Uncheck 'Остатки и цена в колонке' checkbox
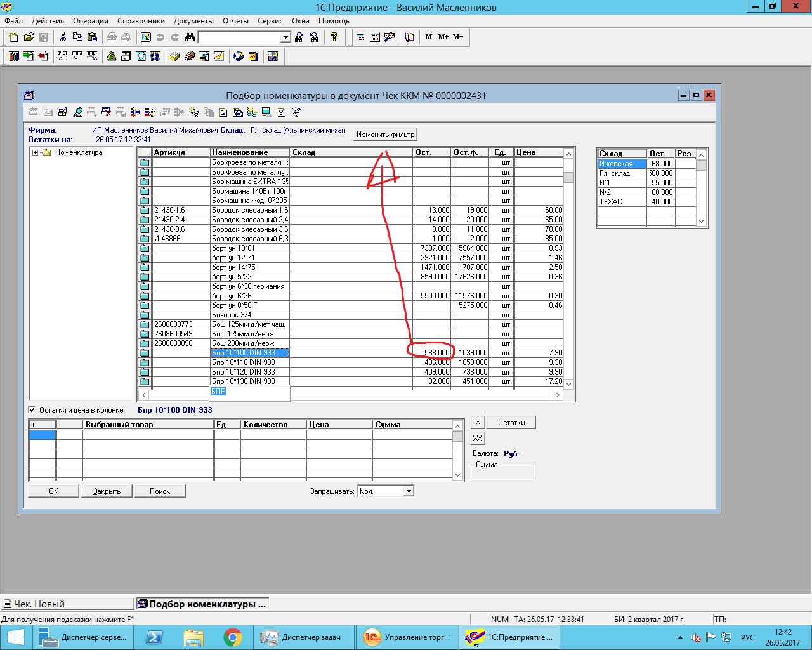The height and width of the screenshot is (650, 812). (x=32, y=409)
